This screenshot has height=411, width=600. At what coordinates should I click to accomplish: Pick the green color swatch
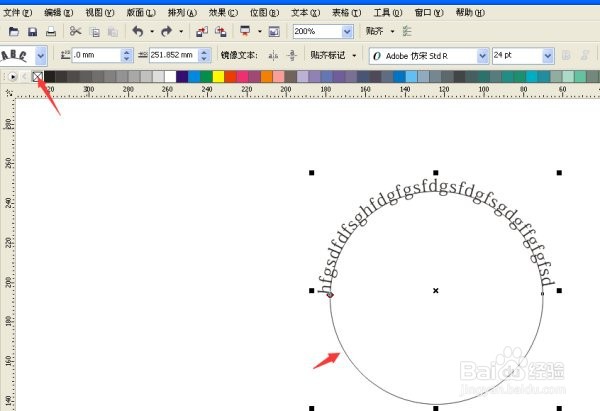(206, 77)
